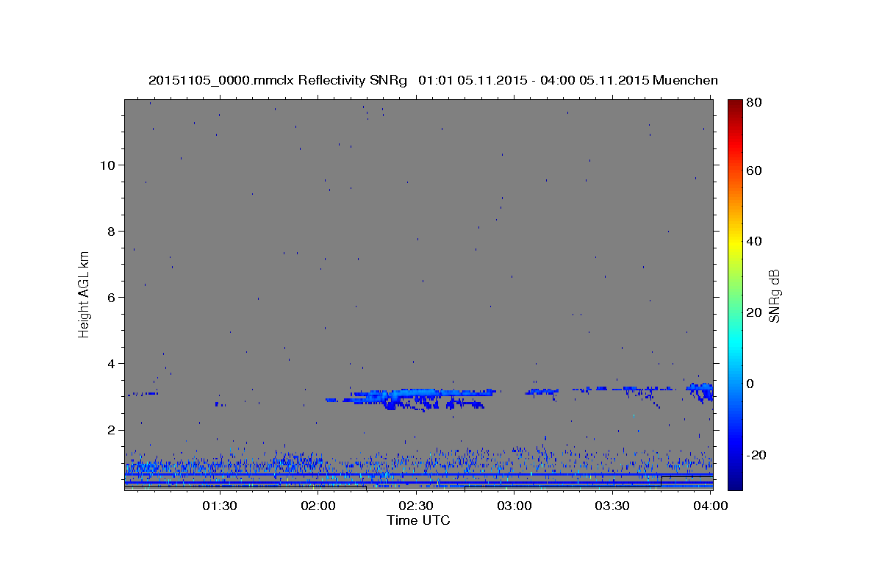Click the cloud echo at 04:00 near 3 km
882x588 pixels.
700,390
